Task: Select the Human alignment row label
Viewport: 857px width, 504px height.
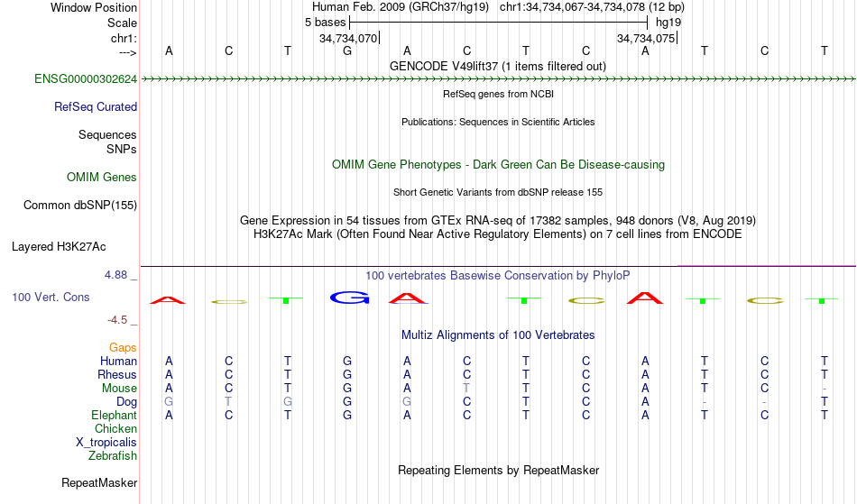Action: [118, 361]
